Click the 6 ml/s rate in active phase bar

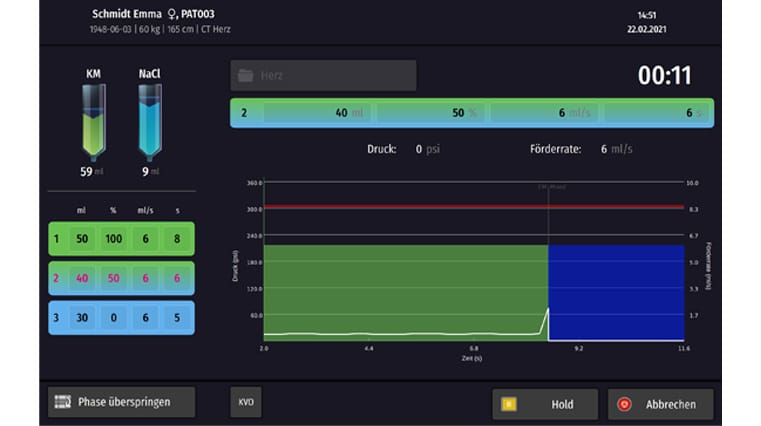pos(577,113)
